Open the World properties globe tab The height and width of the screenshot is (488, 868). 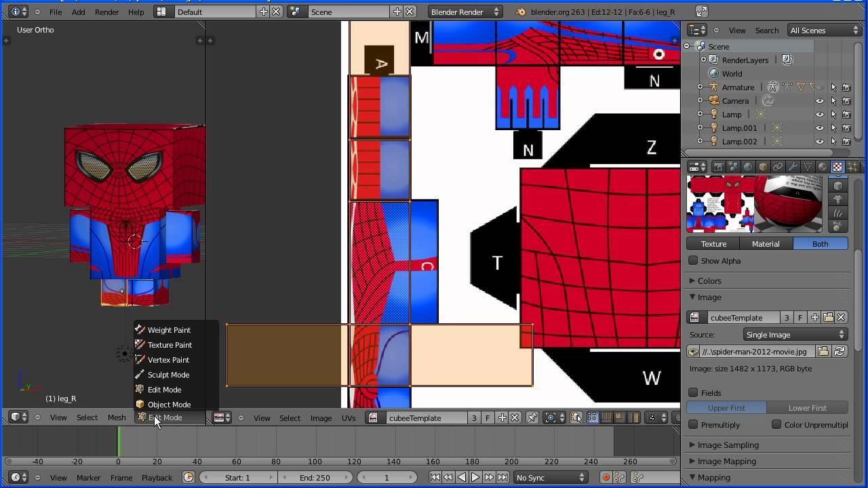(x=748, y=167)
